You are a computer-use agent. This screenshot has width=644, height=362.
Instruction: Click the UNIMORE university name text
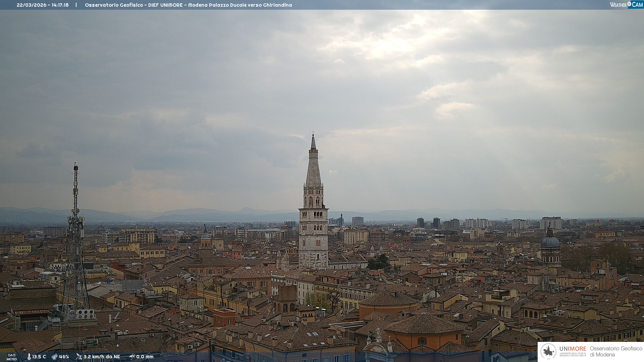pos(573,349)
